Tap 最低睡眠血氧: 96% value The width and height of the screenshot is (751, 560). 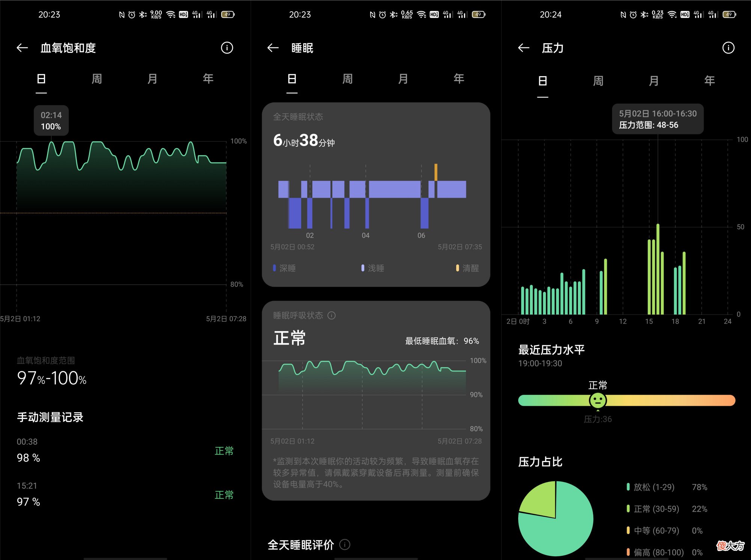pyautogui.click(x=442, y=341)
